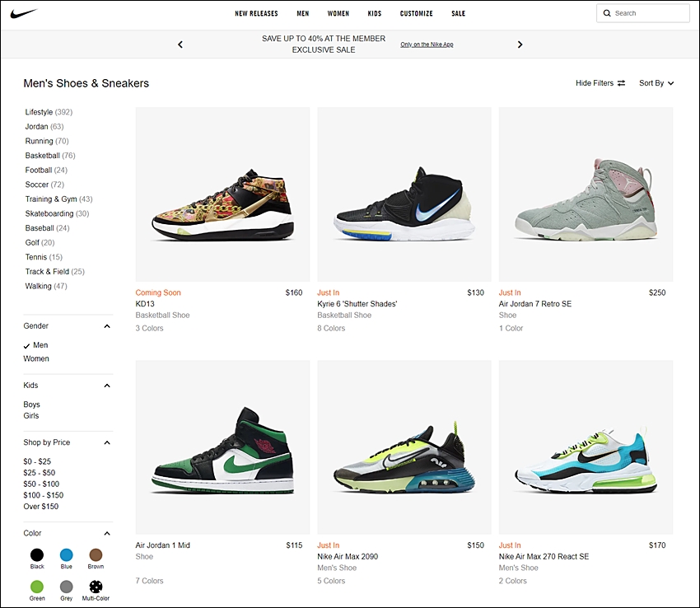700x608 pixels.
Task: Select the Boys kids filter
Action: pyautogui.click(x=31, y=405)
